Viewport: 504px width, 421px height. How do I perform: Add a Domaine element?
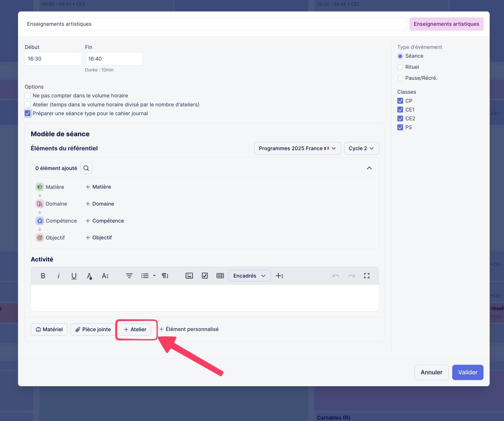[100, 204]
